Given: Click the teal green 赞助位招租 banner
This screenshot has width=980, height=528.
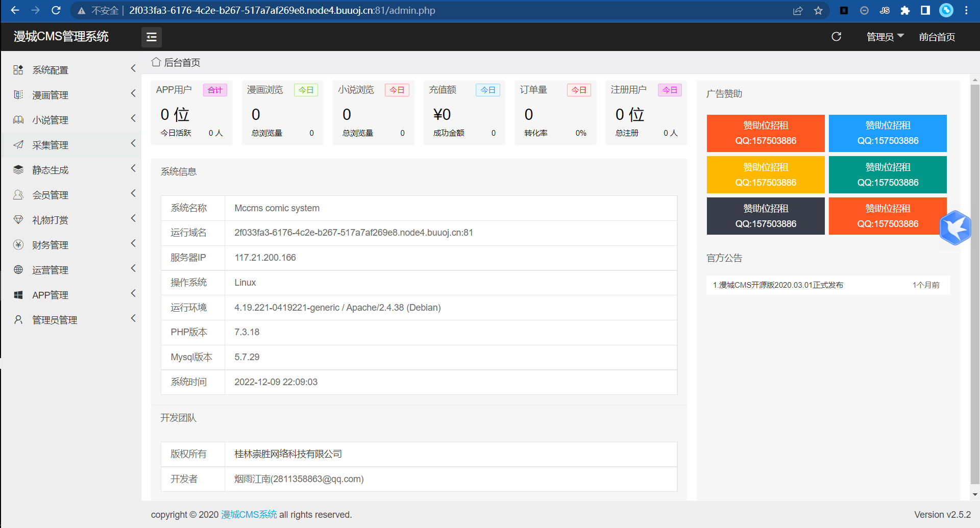Looking at the screenshot, I should click(888, 175).
